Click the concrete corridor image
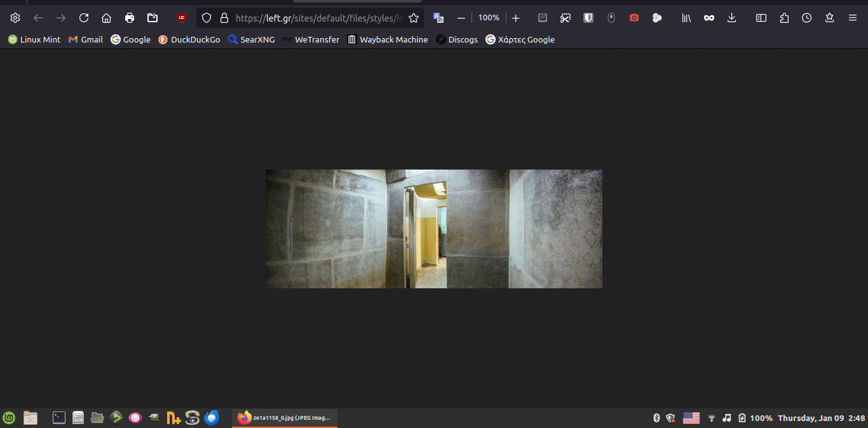 pos(433,229)
